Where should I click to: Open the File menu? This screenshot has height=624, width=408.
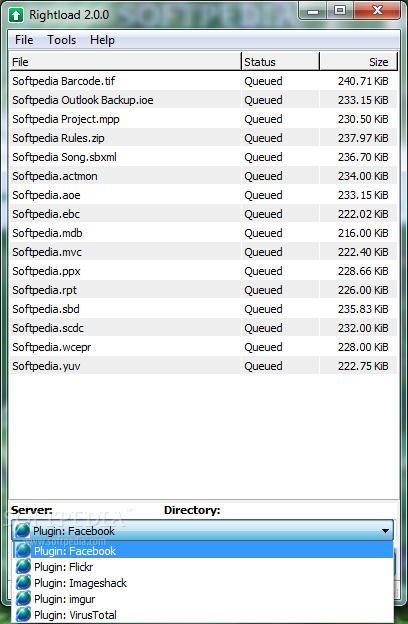click(x=24, y=40)
